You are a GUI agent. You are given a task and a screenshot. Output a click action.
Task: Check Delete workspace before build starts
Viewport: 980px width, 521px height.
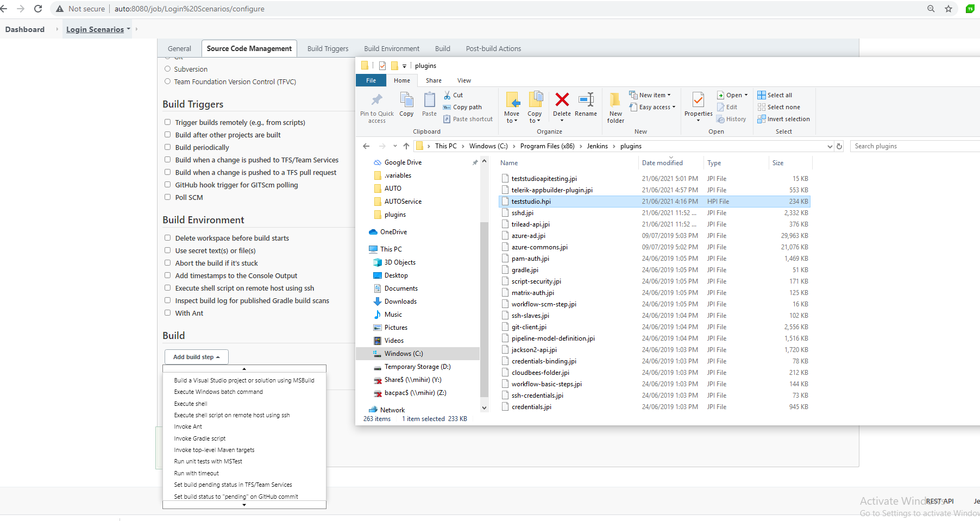(x=168, y=238)
